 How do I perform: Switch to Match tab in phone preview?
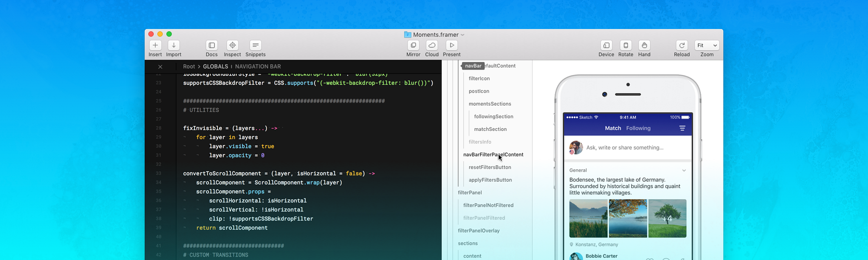613,128
